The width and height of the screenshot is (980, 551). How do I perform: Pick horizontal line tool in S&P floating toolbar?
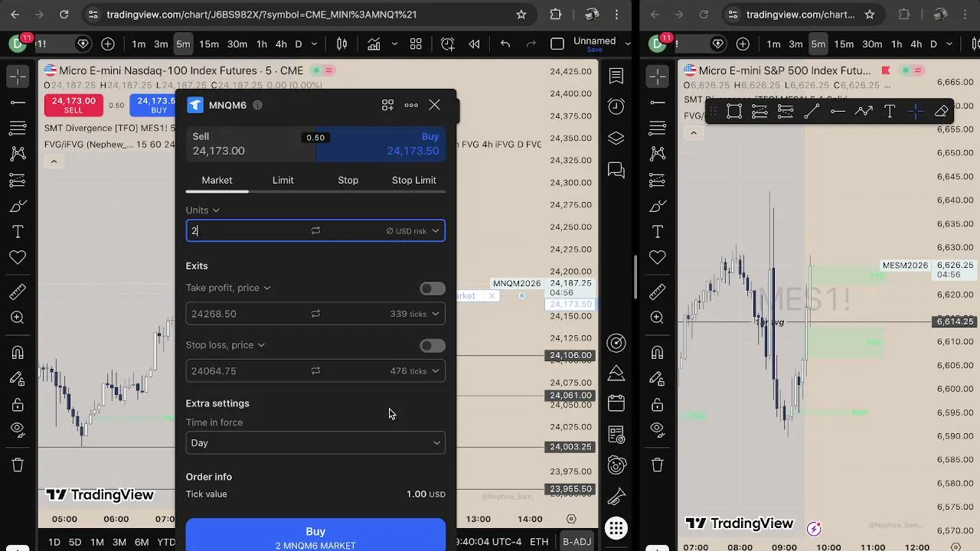click(x=838, y=112)
